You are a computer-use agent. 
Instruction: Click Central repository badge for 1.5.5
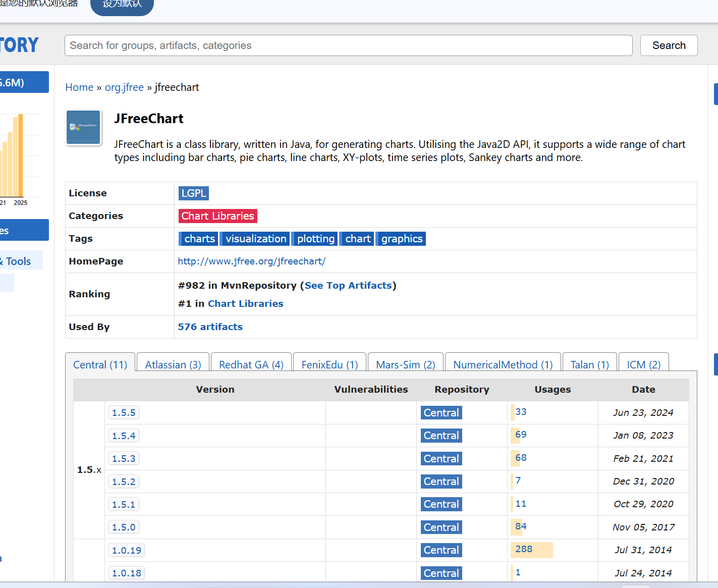click(441, 413)
